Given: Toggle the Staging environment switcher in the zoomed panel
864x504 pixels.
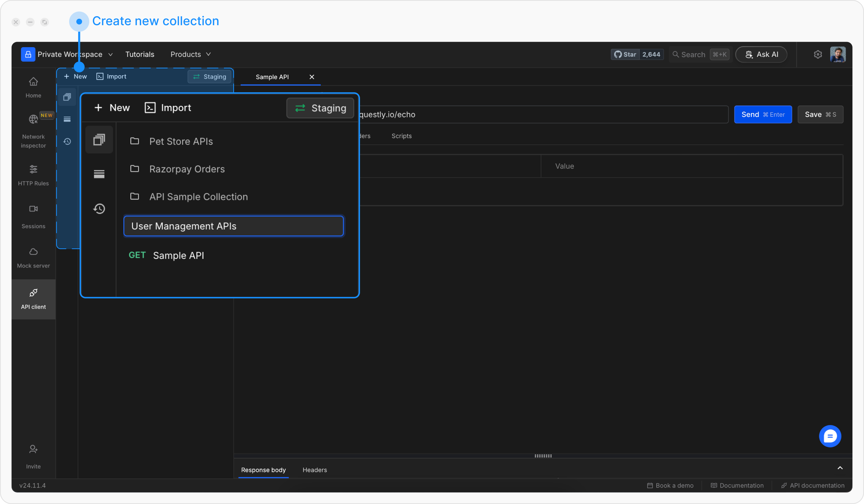Looking at the screenshot, I should (x=320, y=108).
